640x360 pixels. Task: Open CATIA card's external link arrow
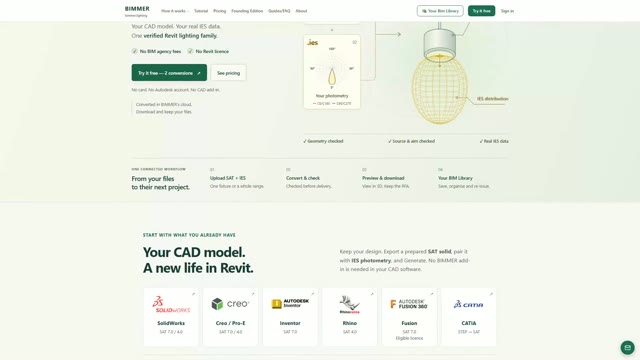point(491,294)
